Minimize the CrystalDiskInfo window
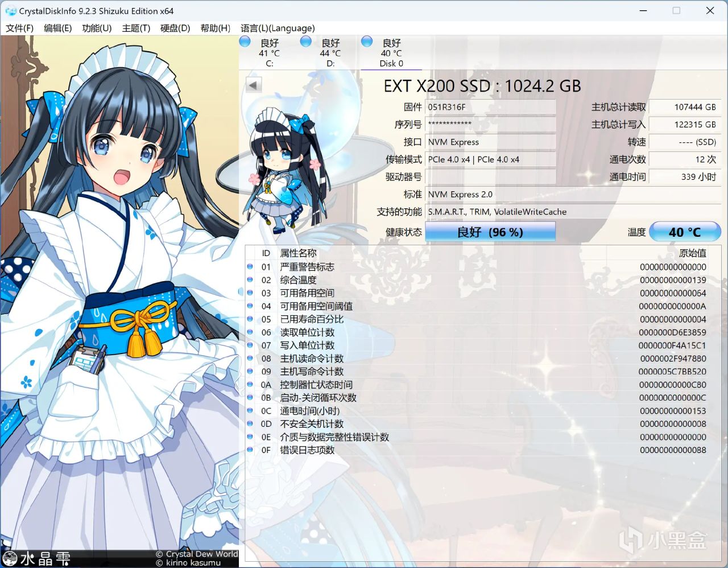This screenshot has width=728, height=568. 643,11
